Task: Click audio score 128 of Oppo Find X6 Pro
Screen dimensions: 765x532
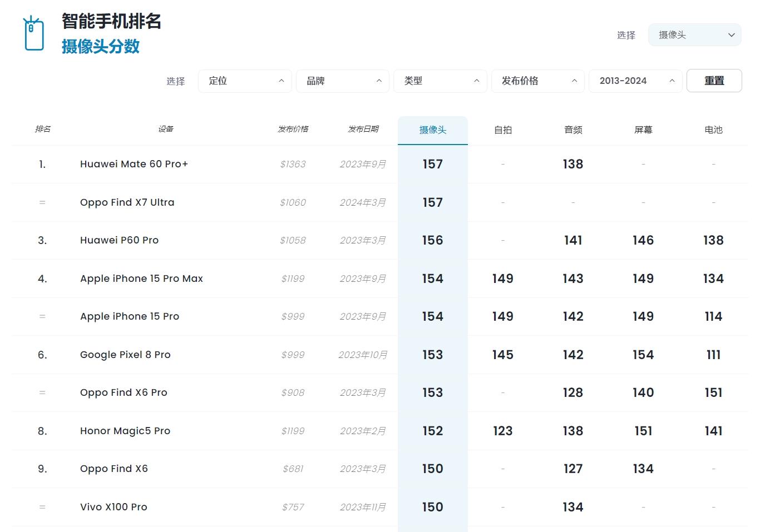Action: (573, 392)
